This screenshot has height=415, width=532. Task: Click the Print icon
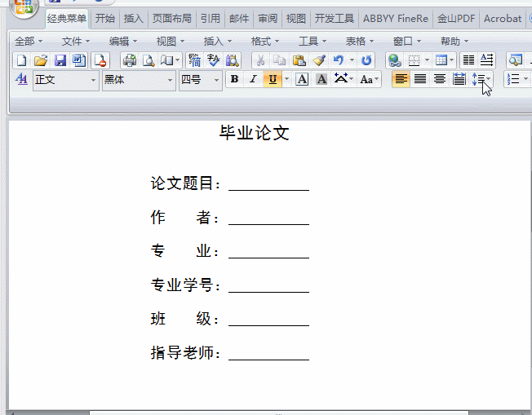(x=129, y=60)
